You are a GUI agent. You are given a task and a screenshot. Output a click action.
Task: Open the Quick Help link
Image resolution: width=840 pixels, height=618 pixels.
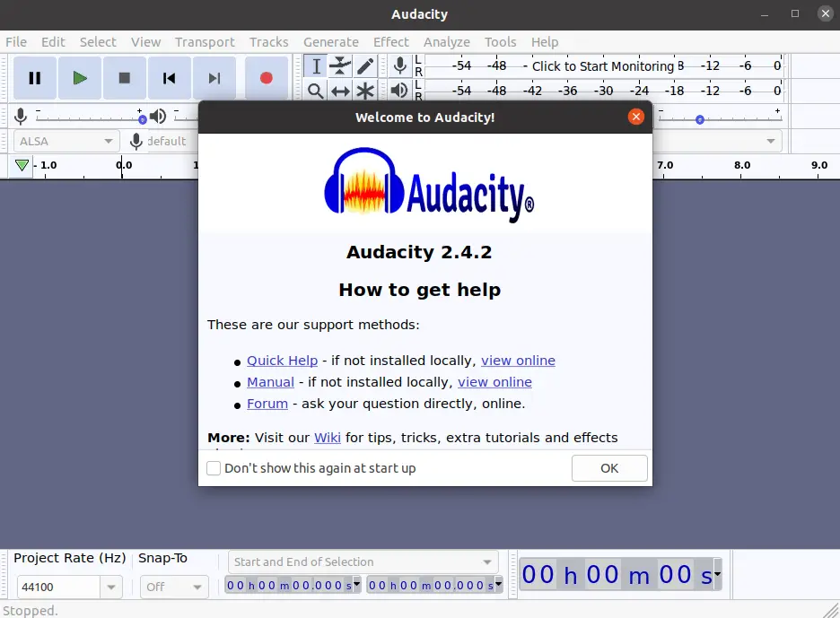point(283,361)
